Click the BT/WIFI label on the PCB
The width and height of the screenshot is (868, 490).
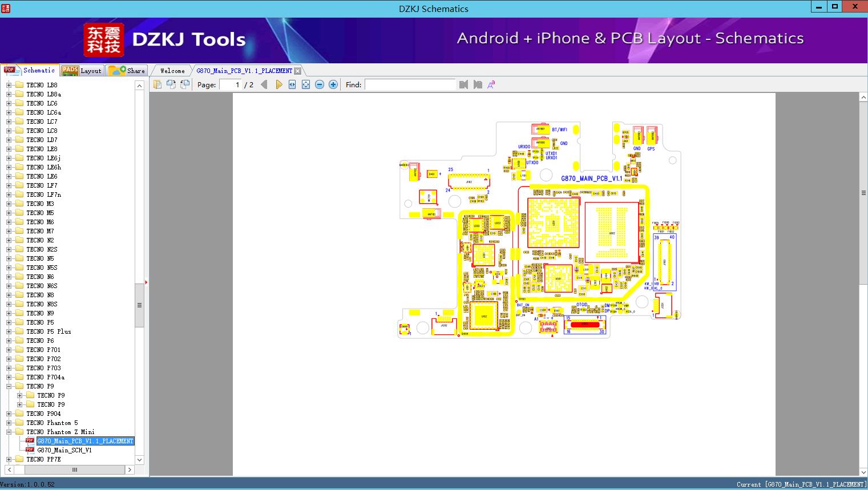pos(559,130)
